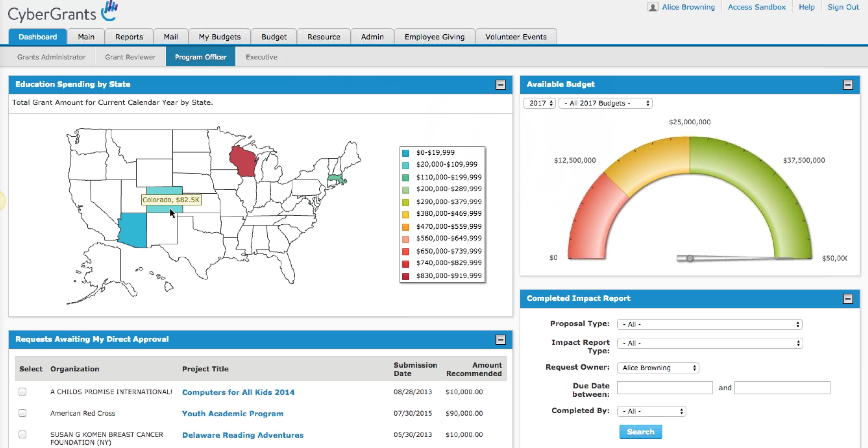Collapse the Education Spending by State panel

[500, 85]
